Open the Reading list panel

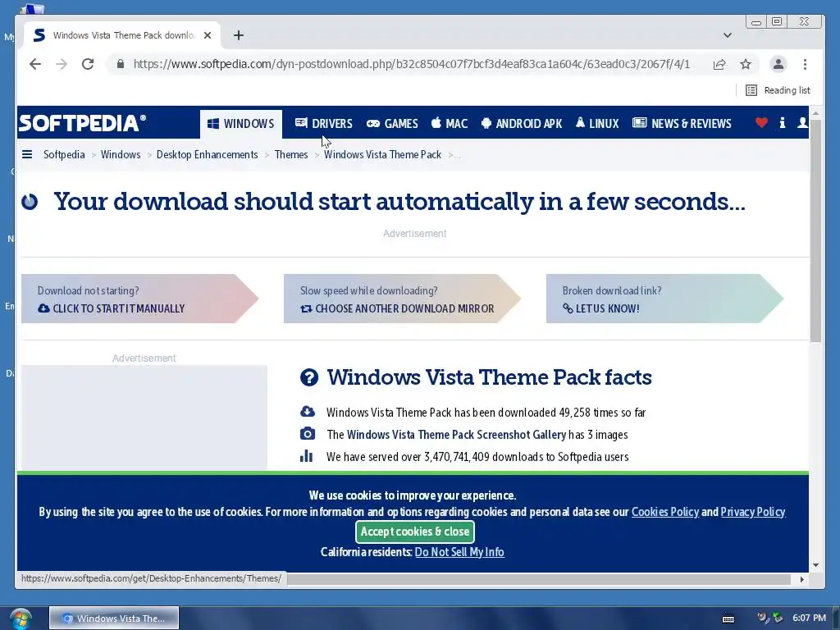(778, 90)
